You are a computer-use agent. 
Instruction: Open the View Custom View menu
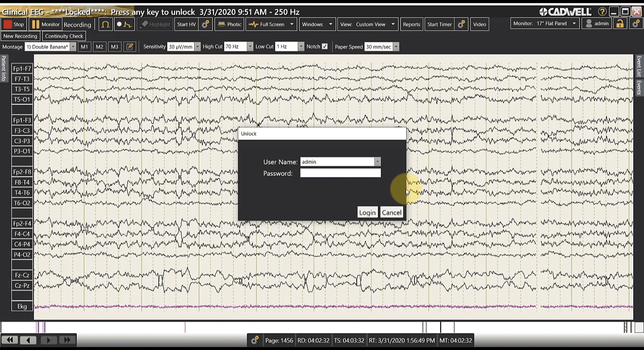pyautogui.click(x=367, y=24)
